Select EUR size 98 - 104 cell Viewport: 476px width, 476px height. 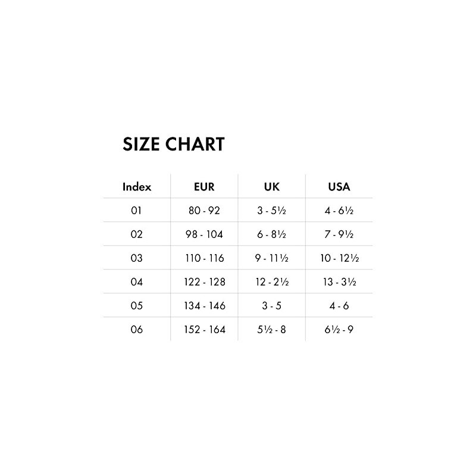[x=204, y=234]
